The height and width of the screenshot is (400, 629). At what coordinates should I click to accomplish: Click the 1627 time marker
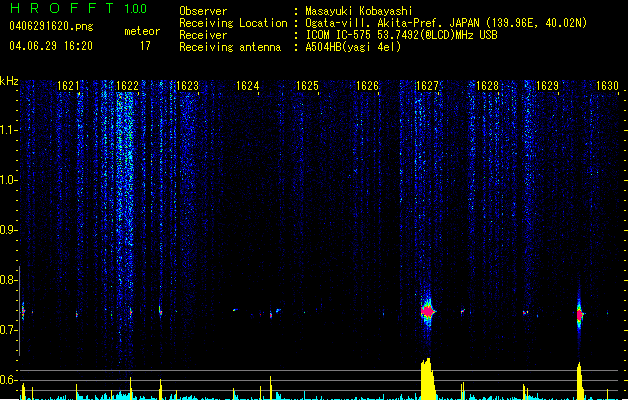[427, 86]
